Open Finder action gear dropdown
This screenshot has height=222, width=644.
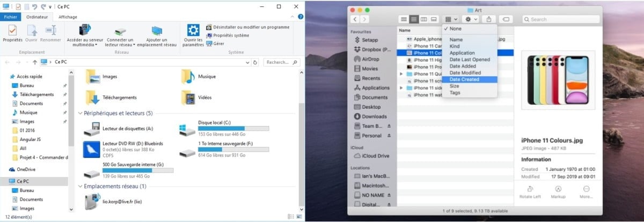click(x=471, y=19)
